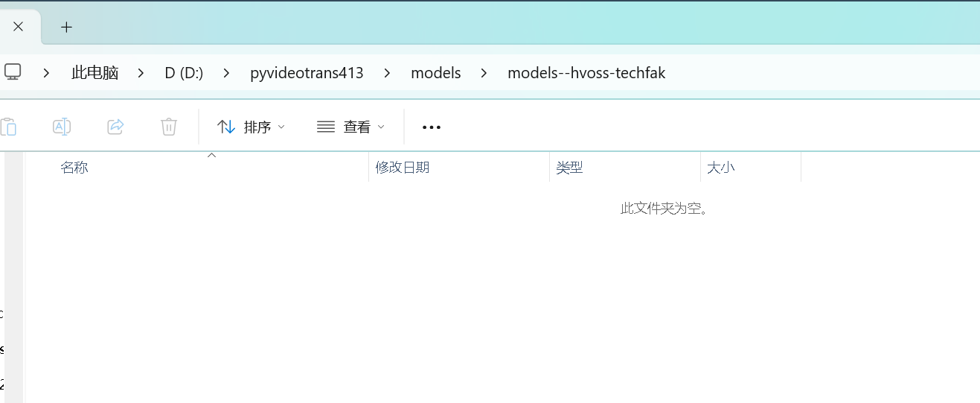Click the models--hvoss-techfak breadcrumb segment
980x403 pixels.
coord(586,73)
